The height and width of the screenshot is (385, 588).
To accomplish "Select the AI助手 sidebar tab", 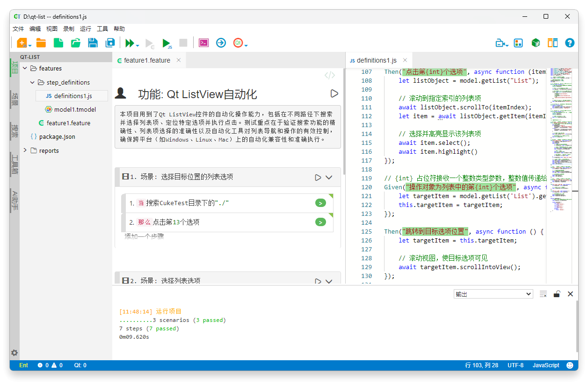I will point(15,200).
